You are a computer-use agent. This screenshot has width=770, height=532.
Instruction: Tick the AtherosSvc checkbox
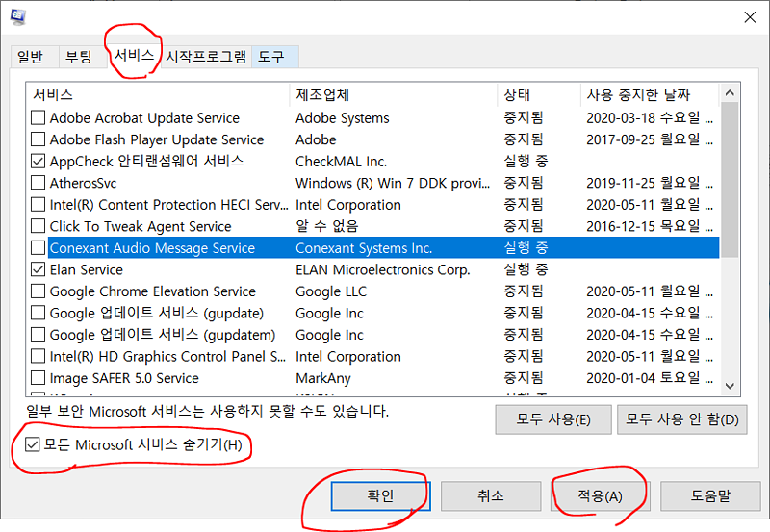click(38, 183)
